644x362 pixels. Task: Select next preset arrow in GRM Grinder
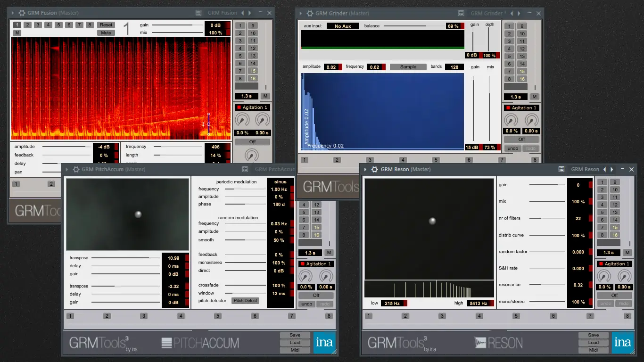[519, 13]
